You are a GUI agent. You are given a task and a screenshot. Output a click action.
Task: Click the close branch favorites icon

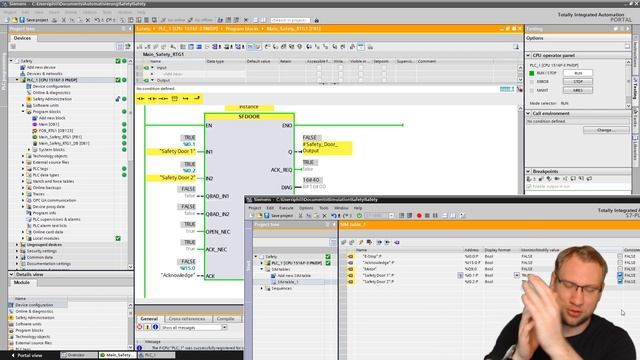[197, 98]
